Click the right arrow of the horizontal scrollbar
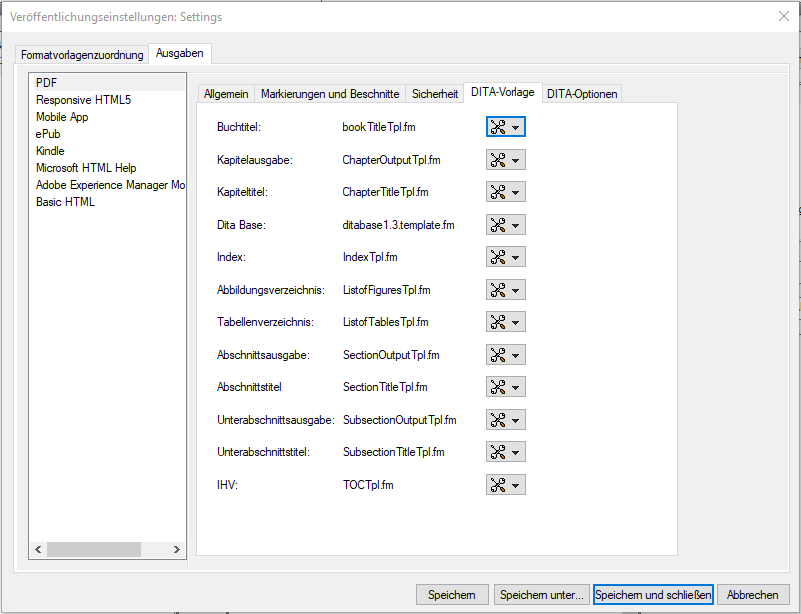Viewport: 801px width, 614px height. point(178,549)
